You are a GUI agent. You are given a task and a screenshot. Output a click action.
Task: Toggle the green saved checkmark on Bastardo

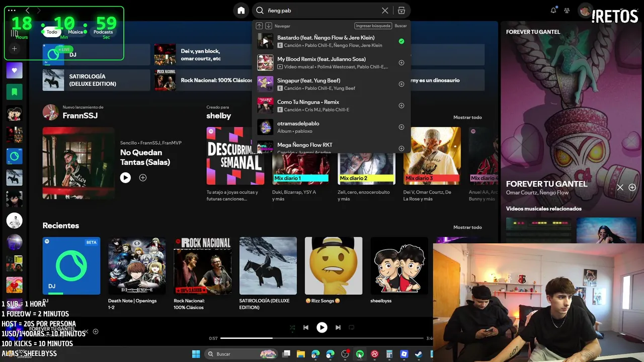pos(401,41)
